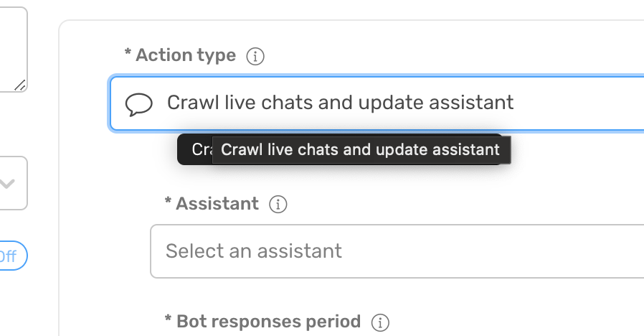644x336 pixels.
Task: Click the required asterisk before Action type
Action: tap(128, 52)
